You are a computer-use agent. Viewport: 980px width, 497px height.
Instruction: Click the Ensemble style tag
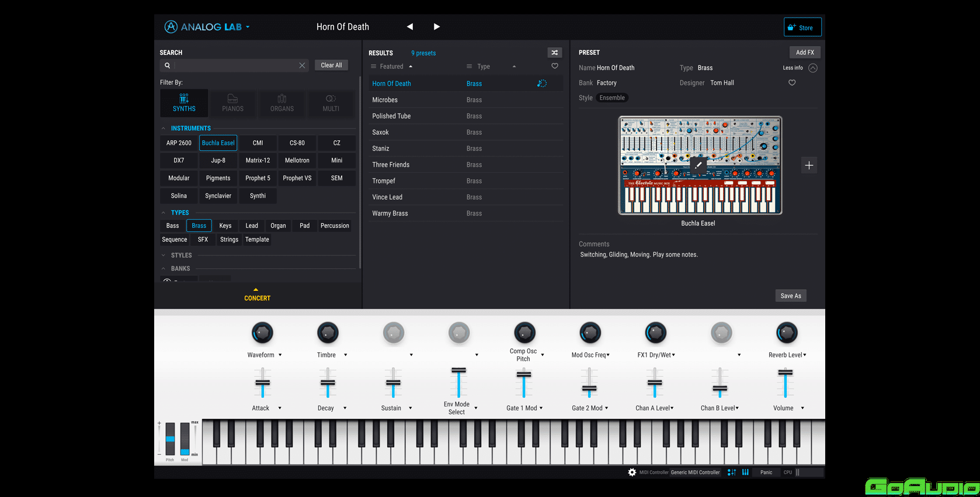tap(612, 98)
